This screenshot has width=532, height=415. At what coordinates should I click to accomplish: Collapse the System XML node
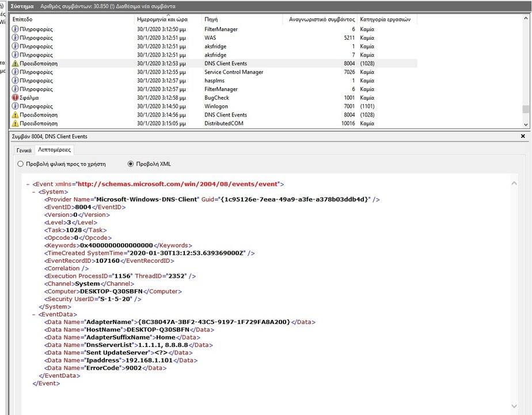coord(34,192)
